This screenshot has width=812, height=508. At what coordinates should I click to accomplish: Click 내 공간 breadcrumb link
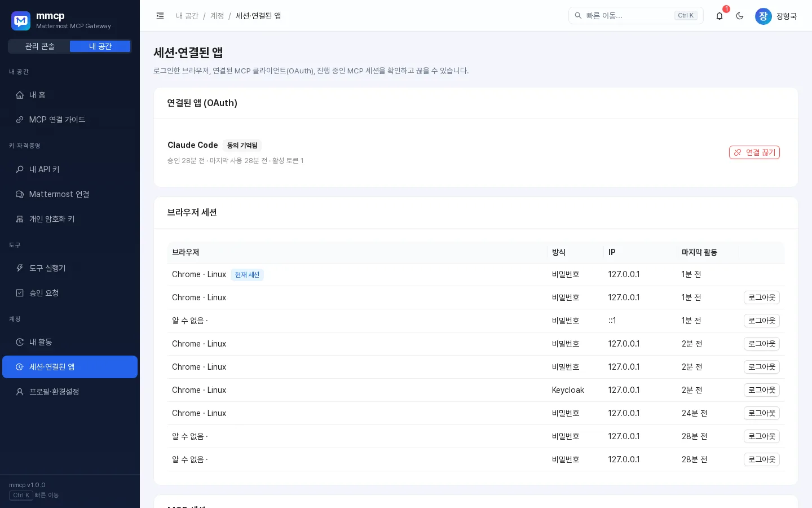(187, 16)
